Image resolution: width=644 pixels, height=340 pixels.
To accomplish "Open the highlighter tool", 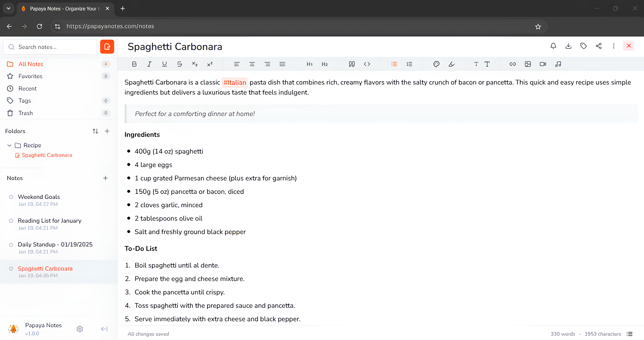I will (451, 64).
